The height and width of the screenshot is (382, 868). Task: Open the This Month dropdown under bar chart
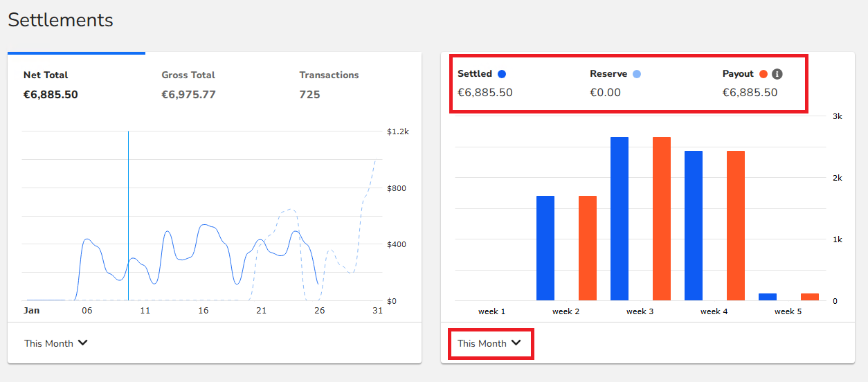point(489,343)
